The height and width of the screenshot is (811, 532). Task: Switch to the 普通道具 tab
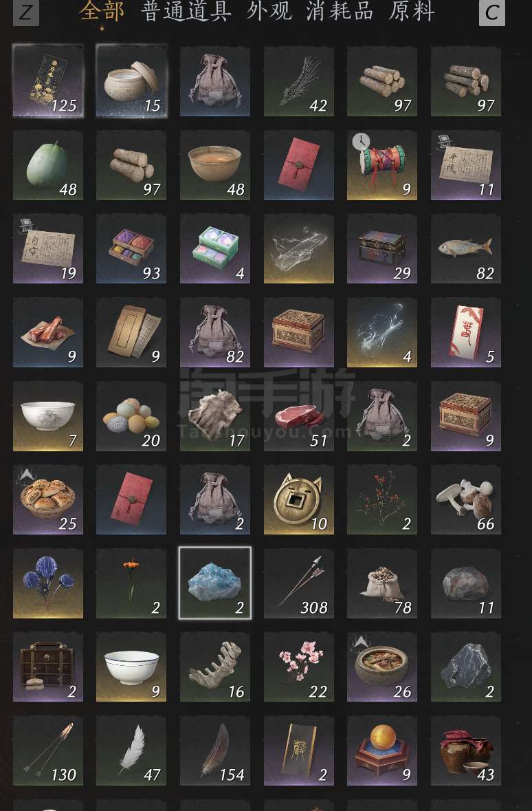point(186,12)
